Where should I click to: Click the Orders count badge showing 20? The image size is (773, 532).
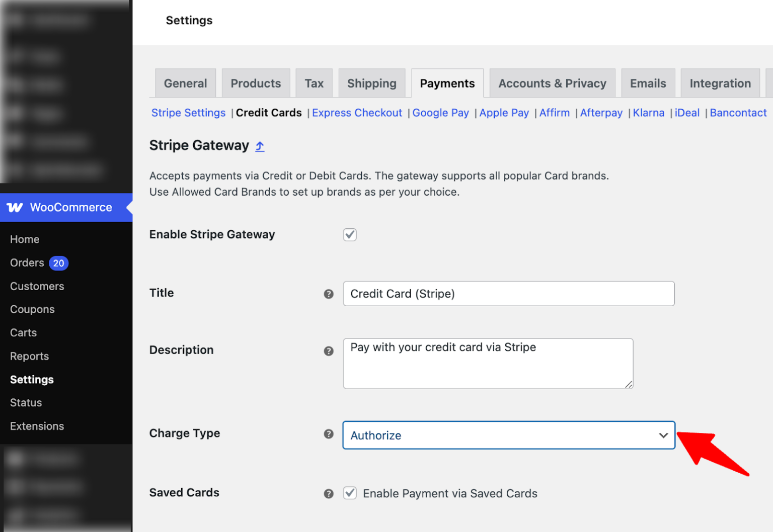pyautogui.click(x=58, y=263)
